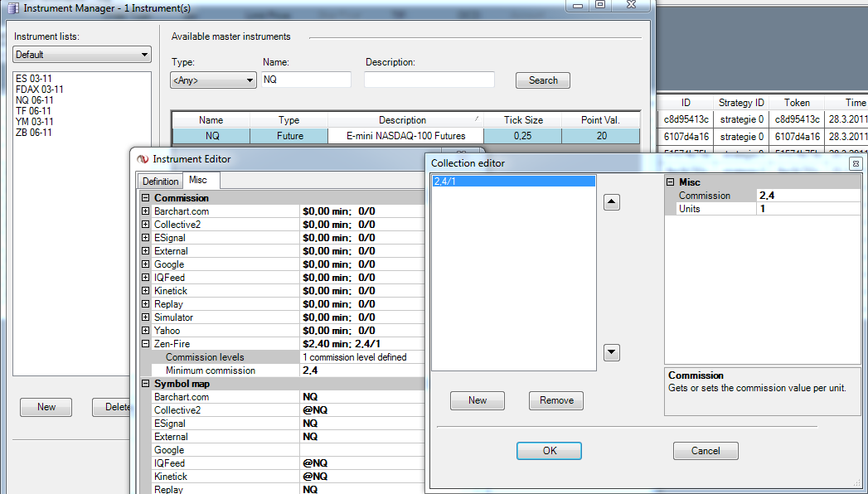The height and width of the screenshot is (494, 868).
Task: Click the empty Description search field
Action: 429,80
